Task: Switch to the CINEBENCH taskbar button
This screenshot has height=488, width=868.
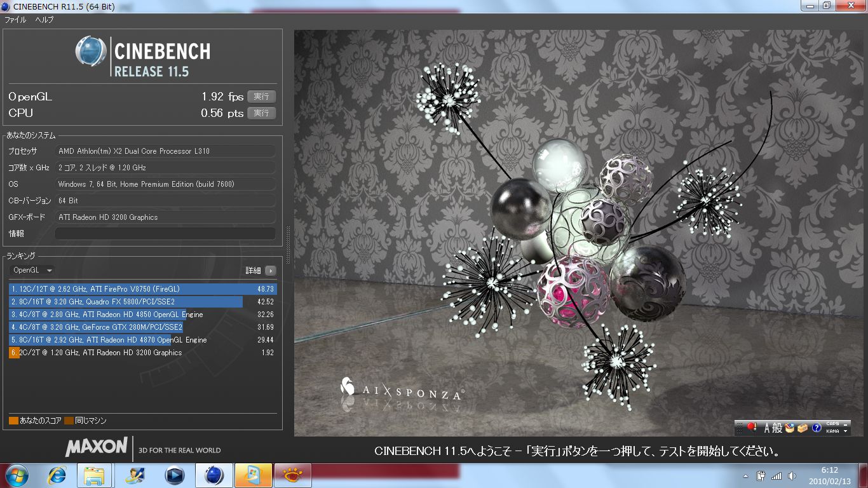Action: pyautogui.click(x=214, y=475)
